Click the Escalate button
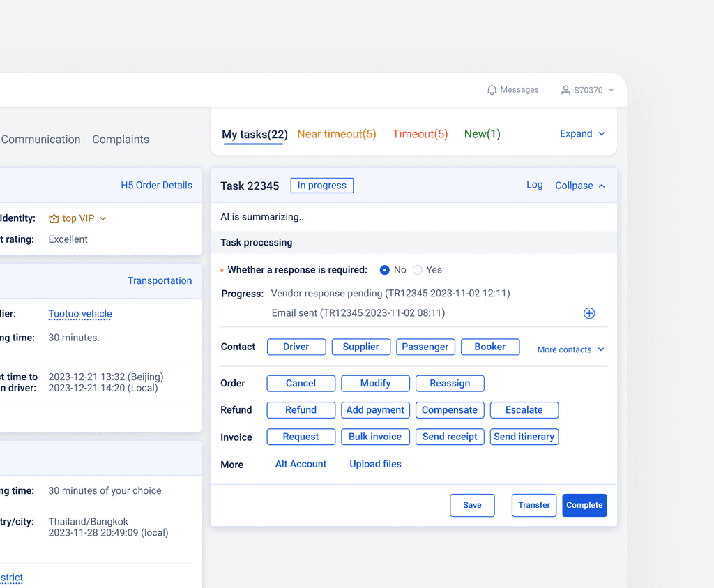The width and height of the screenshot is (714, 588). tap(524, 410)
